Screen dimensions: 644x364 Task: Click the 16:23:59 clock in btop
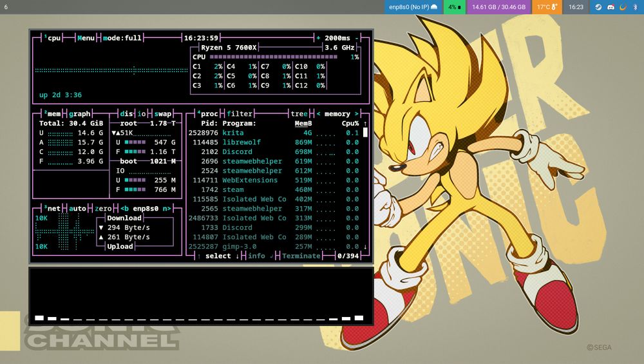pyautogui.click(x=201, y=38)
